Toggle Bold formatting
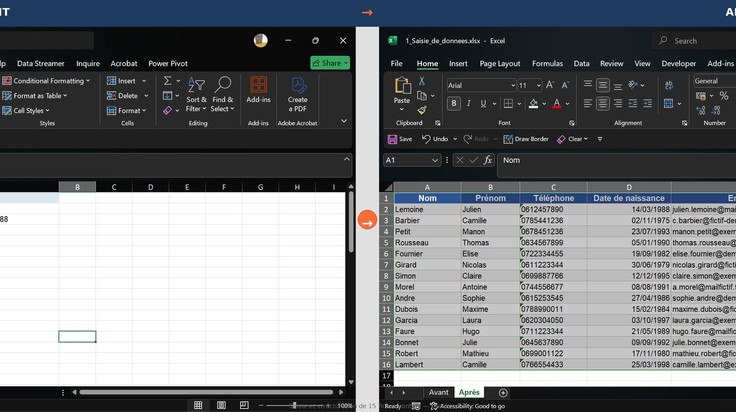This screenshot has height=412, width=736. coord(453,103)
